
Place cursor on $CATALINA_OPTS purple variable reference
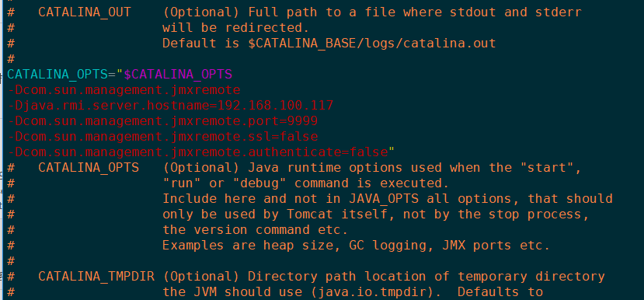tap(178, 75)
